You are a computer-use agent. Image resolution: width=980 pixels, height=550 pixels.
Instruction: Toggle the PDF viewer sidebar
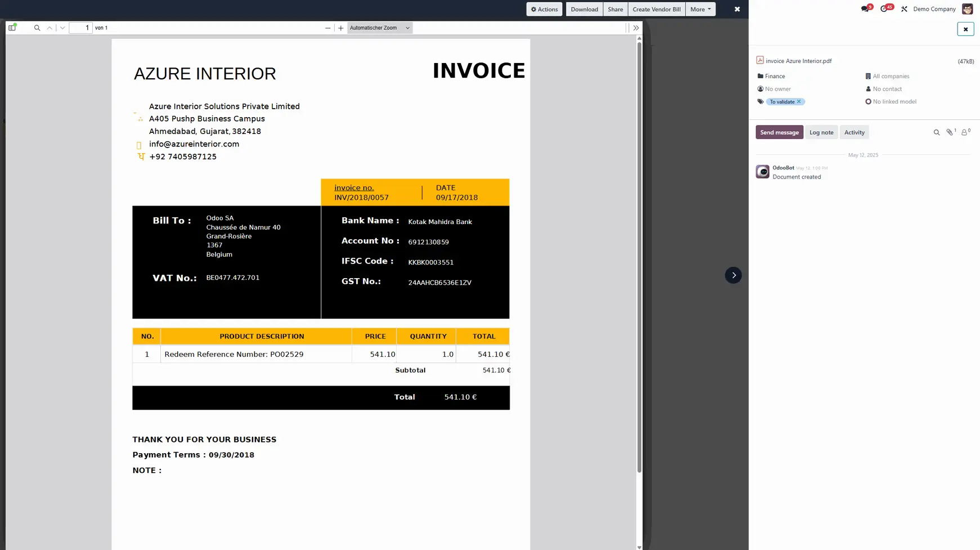click(x=12, y=28)
